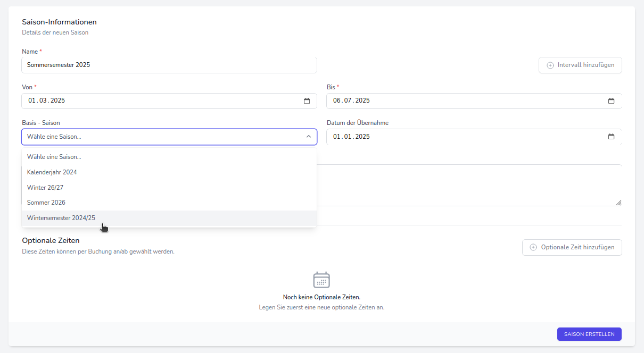The height and width of the screenshot is (353, 644).
Task: Click the Von date value 01.03.2025
Action: (47, 101)
